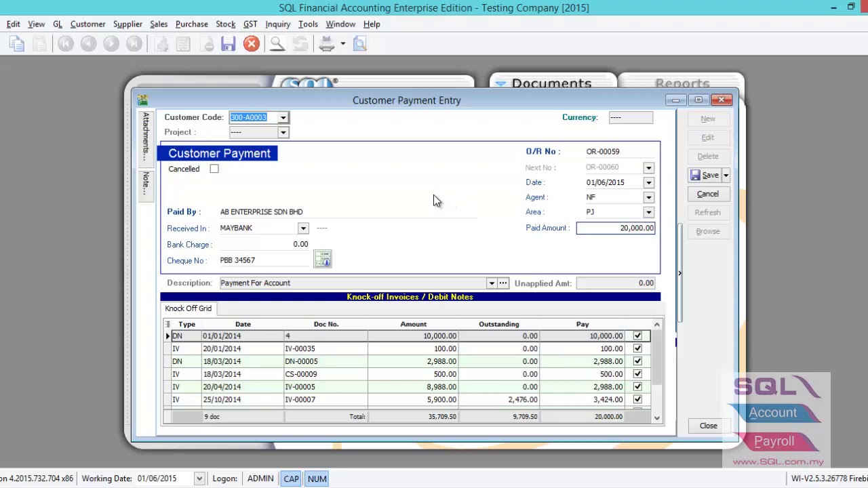This screenshot has height=488, width=868.
Task: Sort grid by Doc No. column header
Action: pos(326,324)
